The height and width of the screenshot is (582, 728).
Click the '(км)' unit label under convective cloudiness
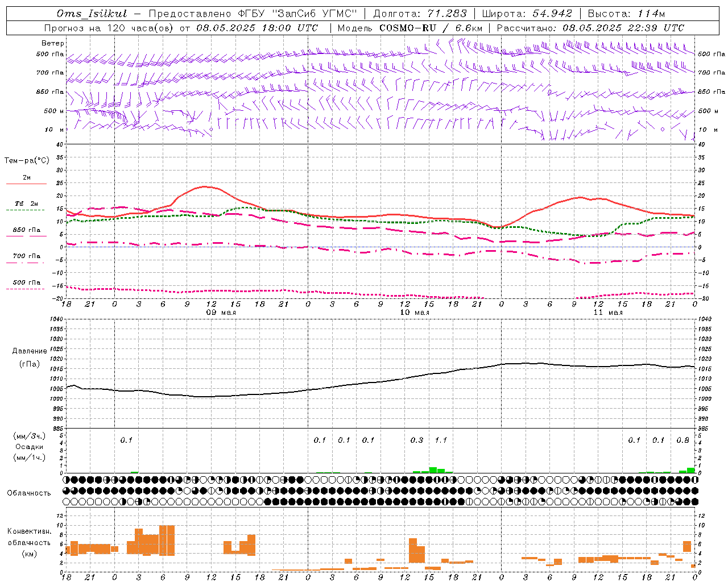coord(30,554)
